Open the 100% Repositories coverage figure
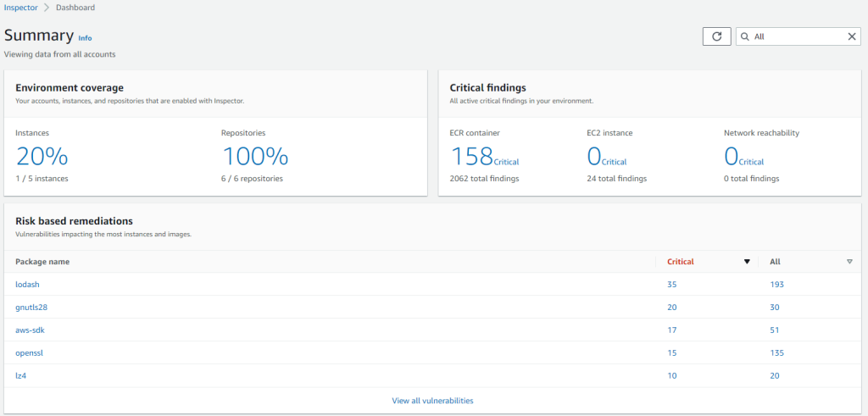 (255, 157)
